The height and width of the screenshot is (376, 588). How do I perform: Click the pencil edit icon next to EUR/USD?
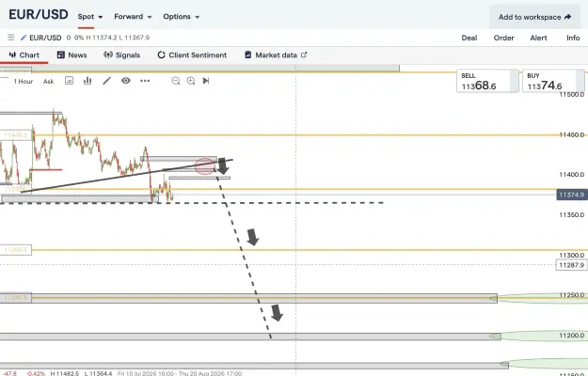click(24, 38)
